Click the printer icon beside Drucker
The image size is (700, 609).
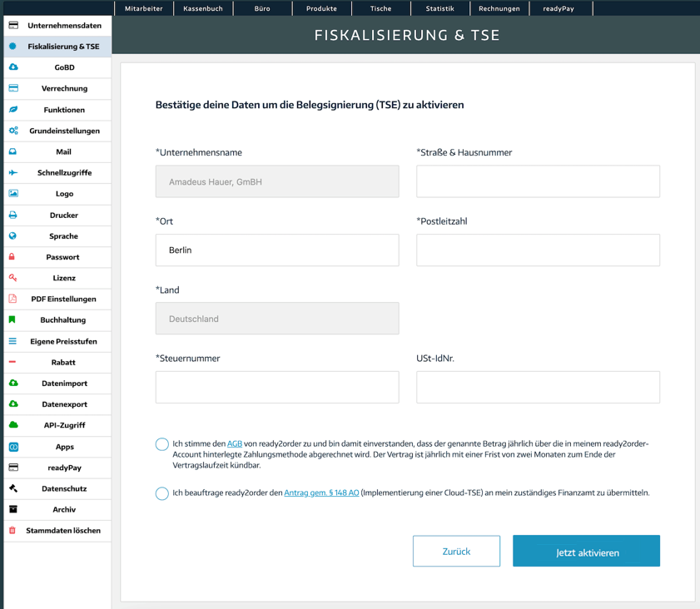tap(13, 215)
